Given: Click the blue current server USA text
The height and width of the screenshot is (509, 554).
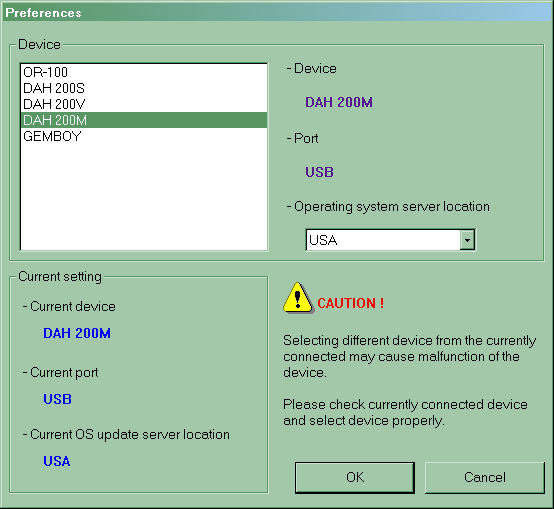Looking at the screenshot, I should 57,461.
